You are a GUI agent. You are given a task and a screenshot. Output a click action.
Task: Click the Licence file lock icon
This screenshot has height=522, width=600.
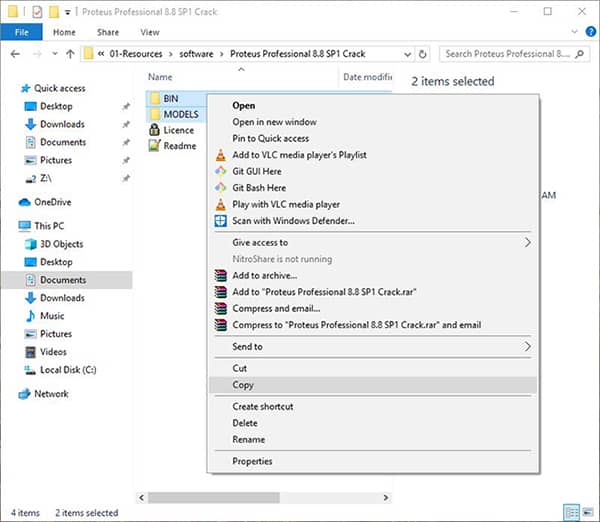(x=154, y=130)
